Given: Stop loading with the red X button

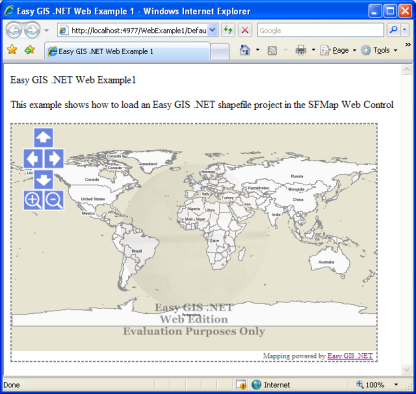Looking at the screenshot, I should 245,30.
